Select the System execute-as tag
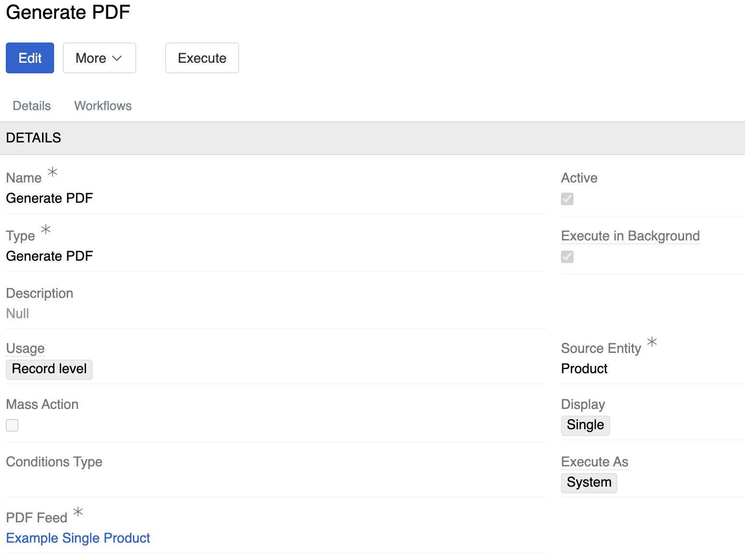This screenshot has width=745, height=560. [x=588, y=482]
